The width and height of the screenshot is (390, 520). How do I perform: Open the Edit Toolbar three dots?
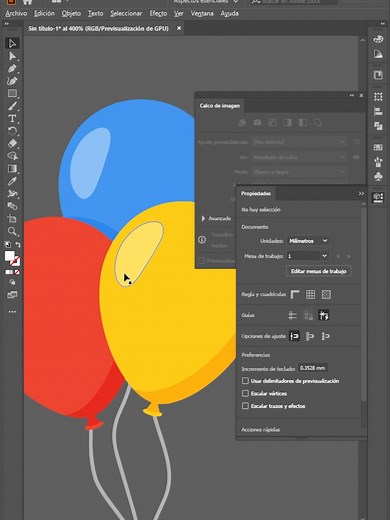pos(12,312)
